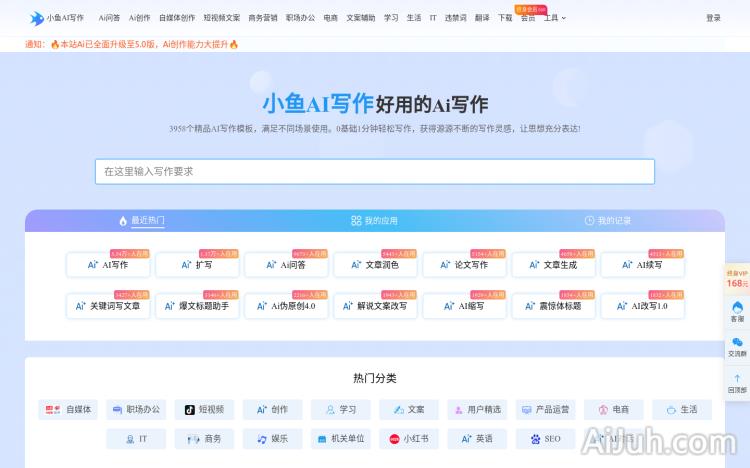Click the 小鱼AI写作 fish logo
The height and width of the screenshot is (468, 750).
pyautogui.click(x=37, y=18)
